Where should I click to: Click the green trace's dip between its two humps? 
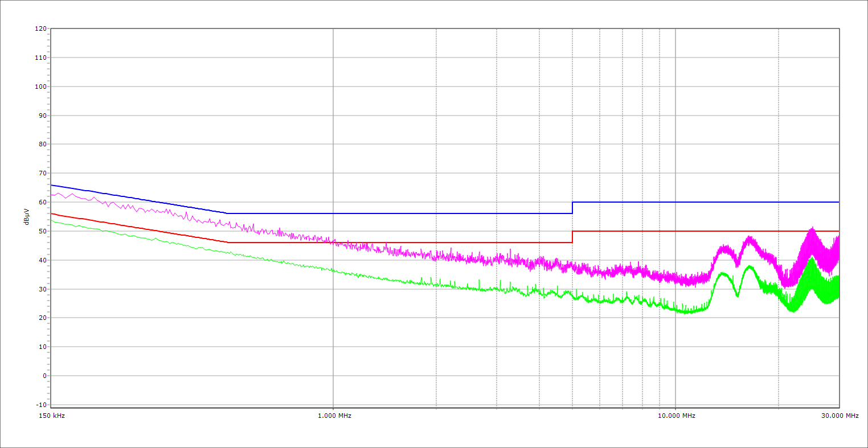737,295
